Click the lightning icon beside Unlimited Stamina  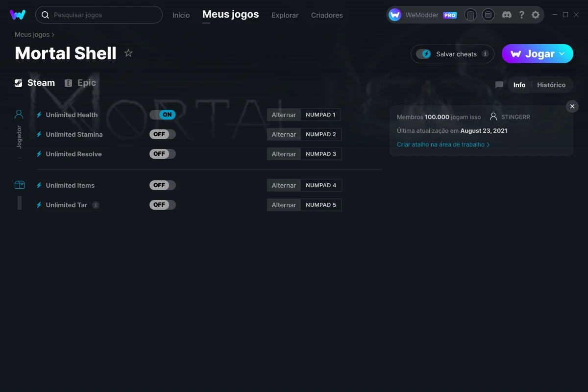(x=39, y=134)
